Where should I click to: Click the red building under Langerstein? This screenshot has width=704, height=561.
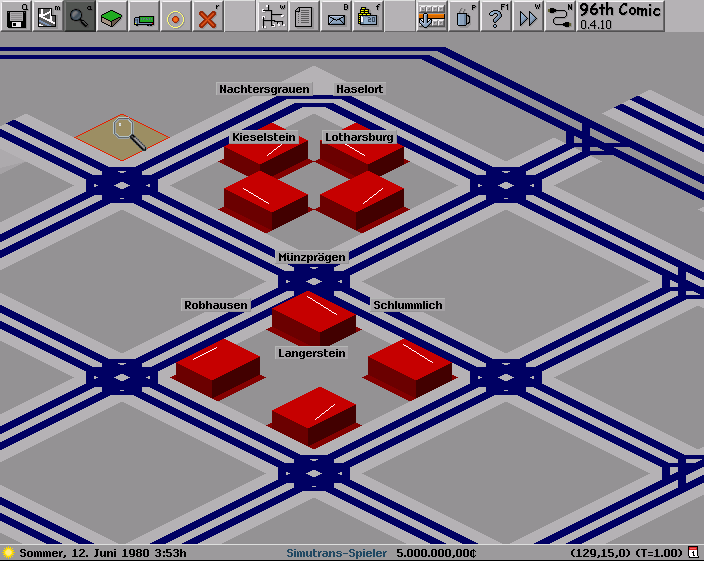[314, 412]
